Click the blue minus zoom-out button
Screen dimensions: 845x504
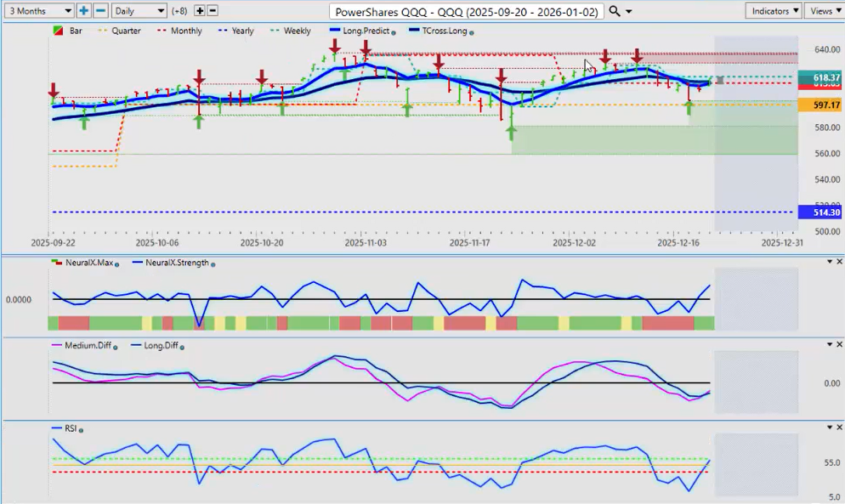(x=100, y=11)
